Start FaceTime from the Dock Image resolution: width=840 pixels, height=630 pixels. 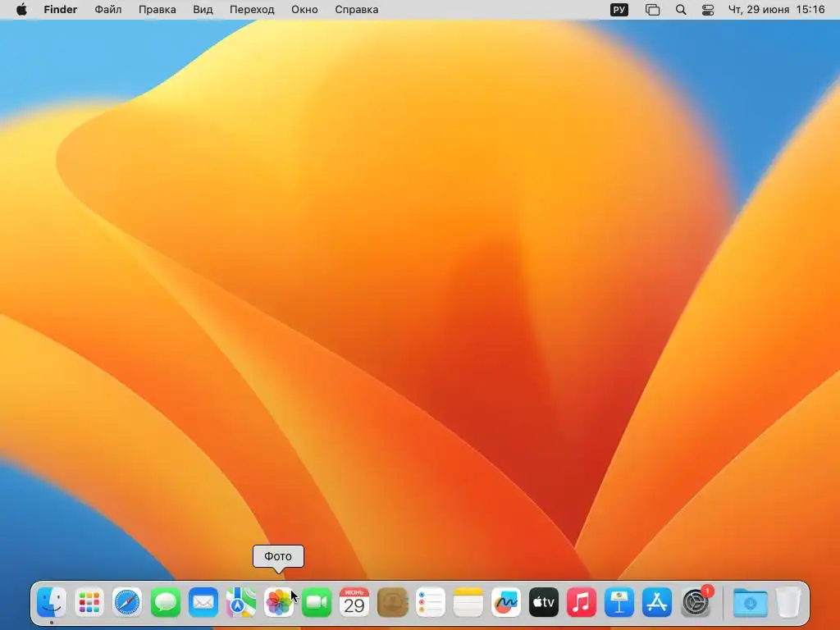(317, 603)
